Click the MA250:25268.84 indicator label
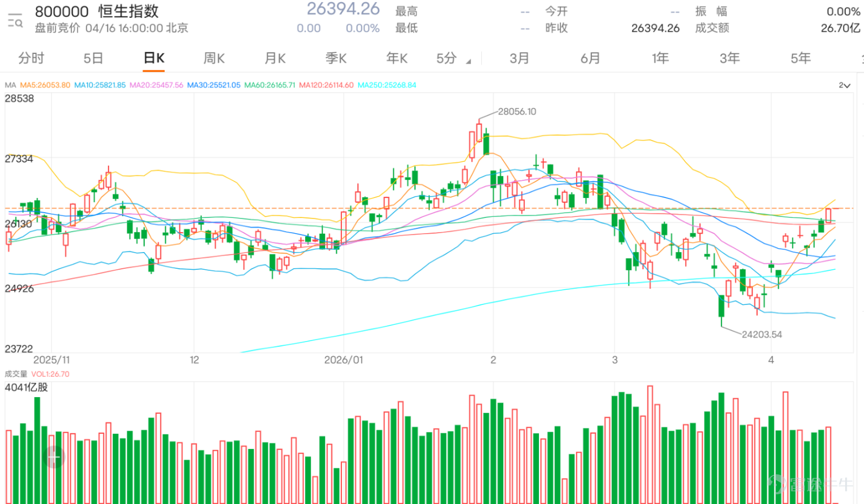 387,85
